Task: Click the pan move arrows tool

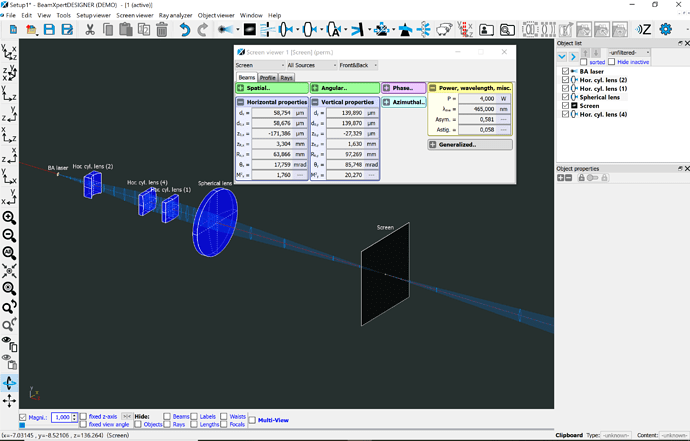Action: click(x=9, y=400)
